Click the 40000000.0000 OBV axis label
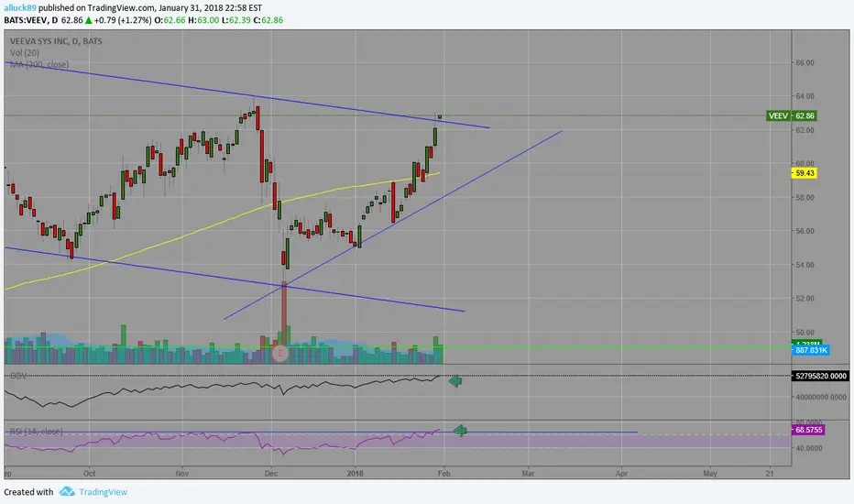The height and width of the screenshot is (504, 854). (820, 397)
